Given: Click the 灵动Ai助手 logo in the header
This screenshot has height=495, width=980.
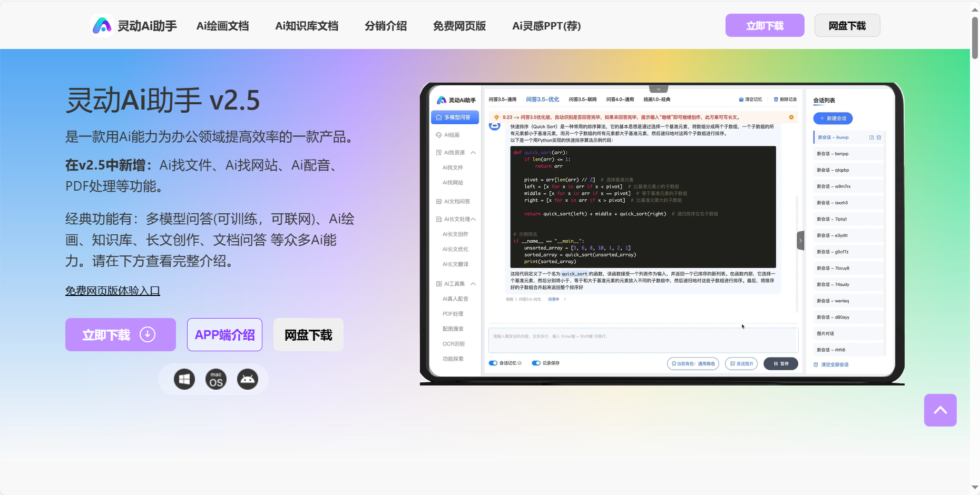Looking at the screenshot, I should point(134,26).
